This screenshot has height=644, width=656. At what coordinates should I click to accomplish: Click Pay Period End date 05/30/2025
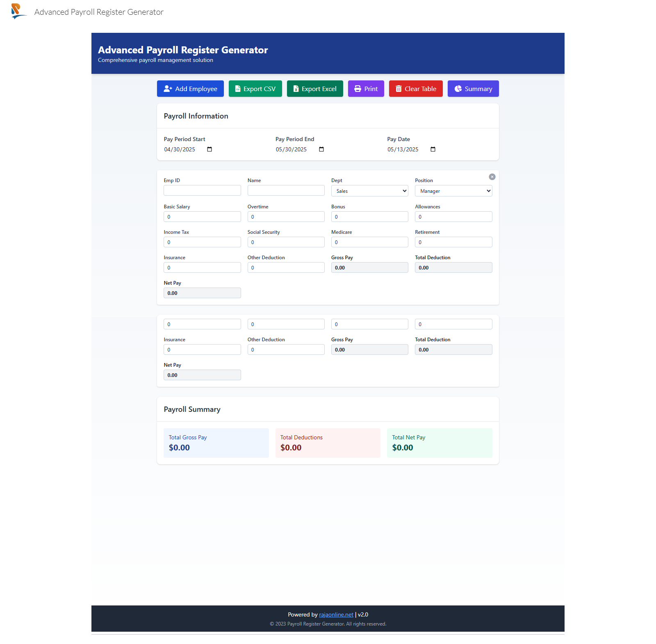pos(291,149)
